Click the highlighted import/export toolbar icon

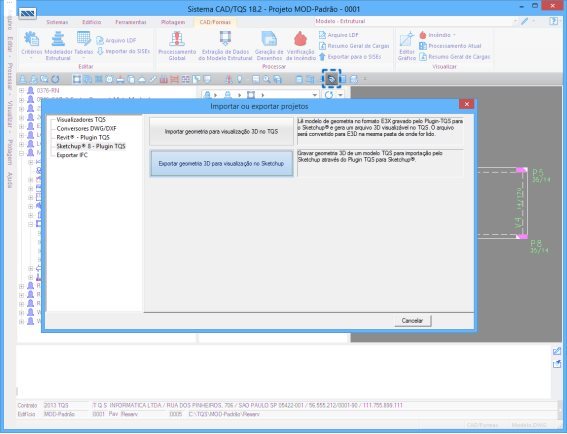(332, 79)
